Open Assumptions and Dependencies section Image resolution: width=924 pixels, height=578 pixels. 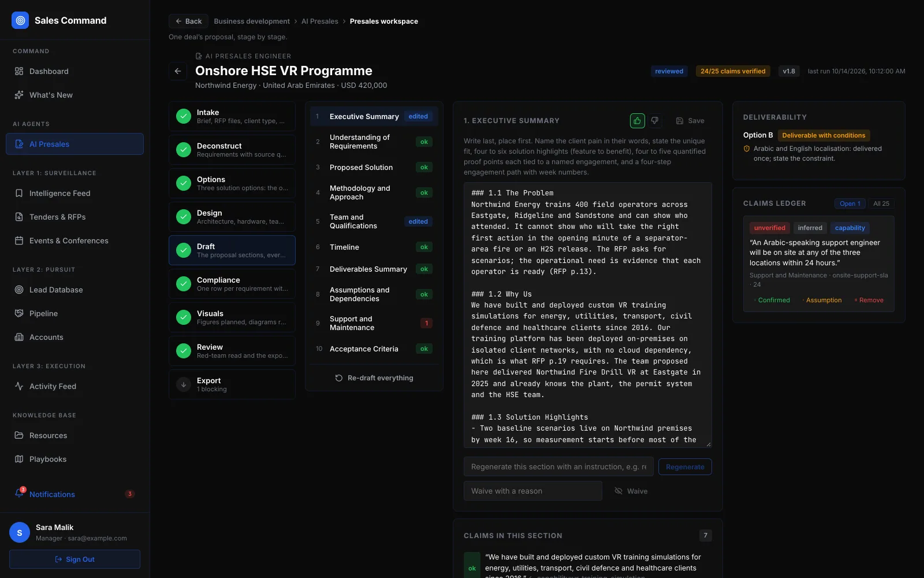(374, 294)
